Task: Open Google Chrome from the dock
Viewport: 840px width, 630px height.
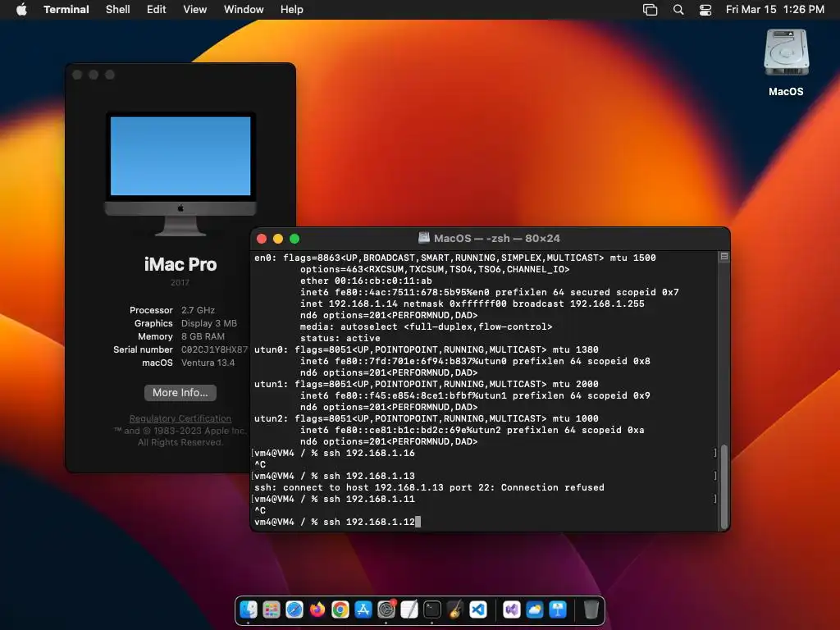Action: coord(340,609)
